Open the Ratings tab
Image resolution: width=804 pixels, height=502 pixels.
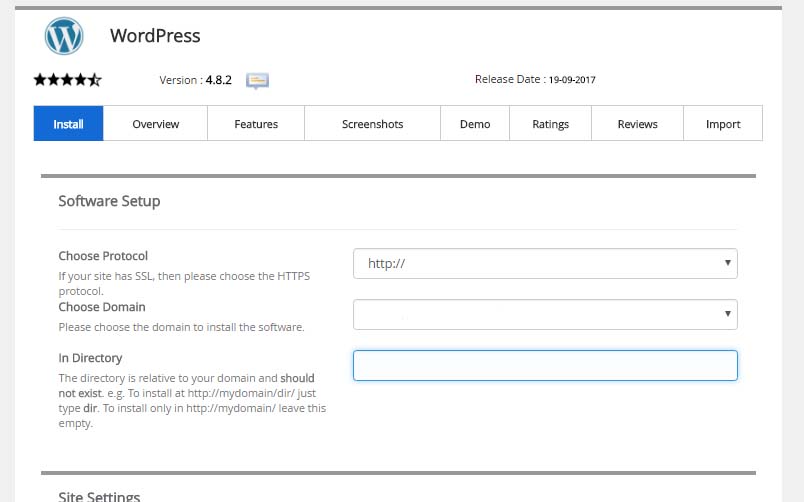pyautogui.click(x=550, y=124)
